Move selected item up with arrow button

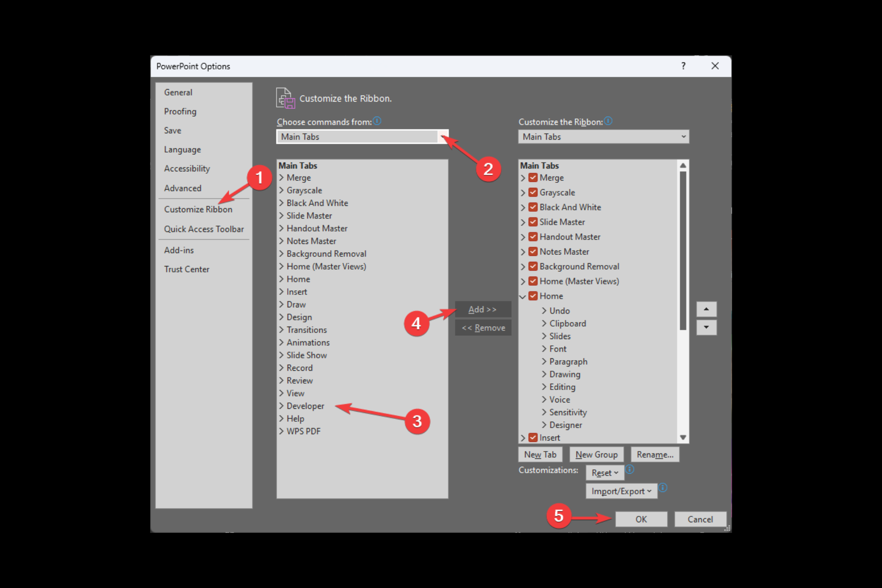pyautogui.click(x=706, y=309)
